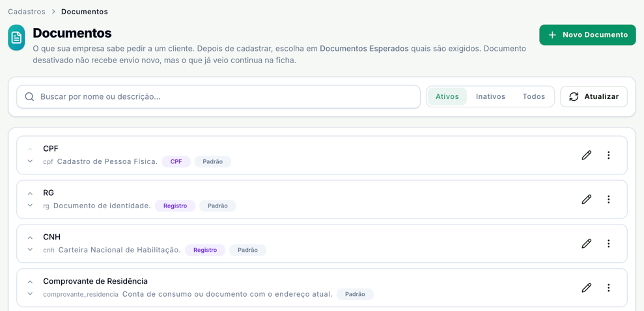
Task: Click the 'comprovante_residencia' slug text
Action: pyautogui.click(x=81, y=295)
